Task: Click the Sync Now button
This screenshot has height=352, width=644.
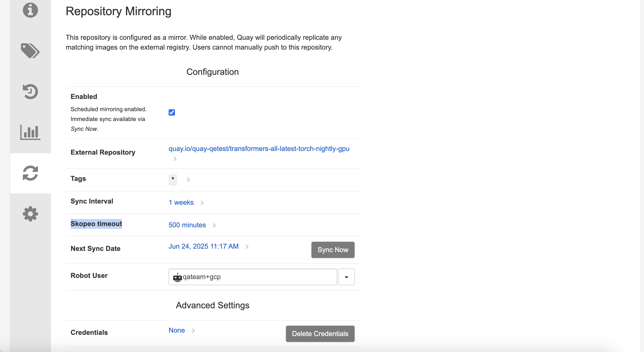Action: 333,250
